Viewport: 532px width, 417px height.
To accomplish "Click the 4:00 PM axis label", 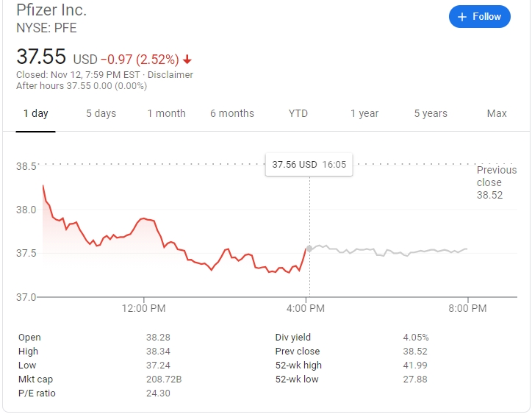I will click(x=306, y=308).
